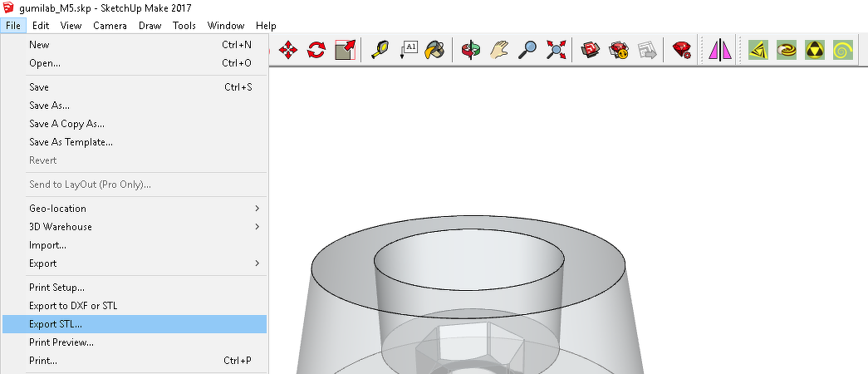
Task: Choose Save As... menu entry
Action: tap(135, 106)
